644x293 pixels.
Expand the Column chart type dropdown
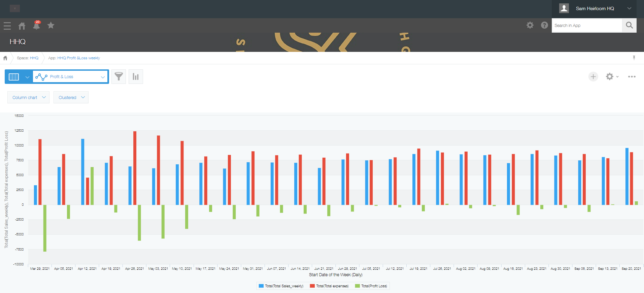coord(29,97)
